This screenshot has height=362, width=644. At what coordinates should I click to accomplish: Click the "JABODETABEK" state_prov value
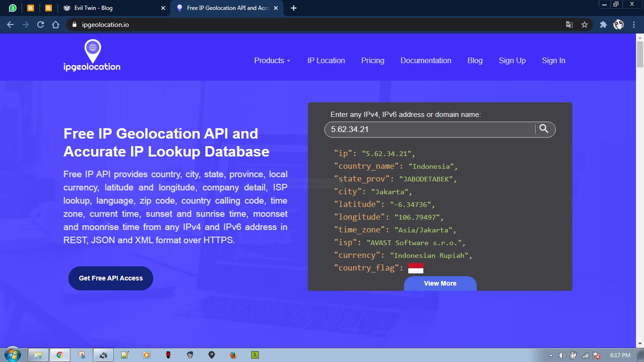(426, 179)
